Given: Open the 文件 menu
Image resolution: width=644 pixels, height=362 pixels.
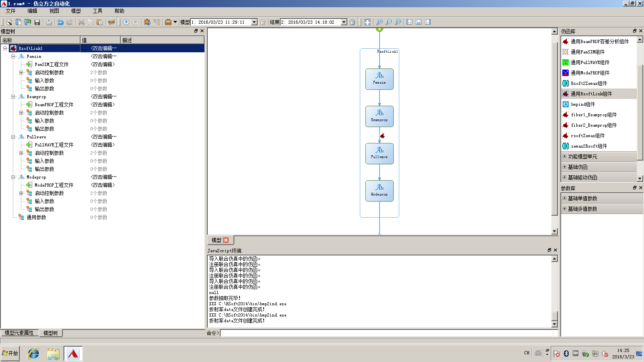Looking at the screenshot, I should coord(11,11).
